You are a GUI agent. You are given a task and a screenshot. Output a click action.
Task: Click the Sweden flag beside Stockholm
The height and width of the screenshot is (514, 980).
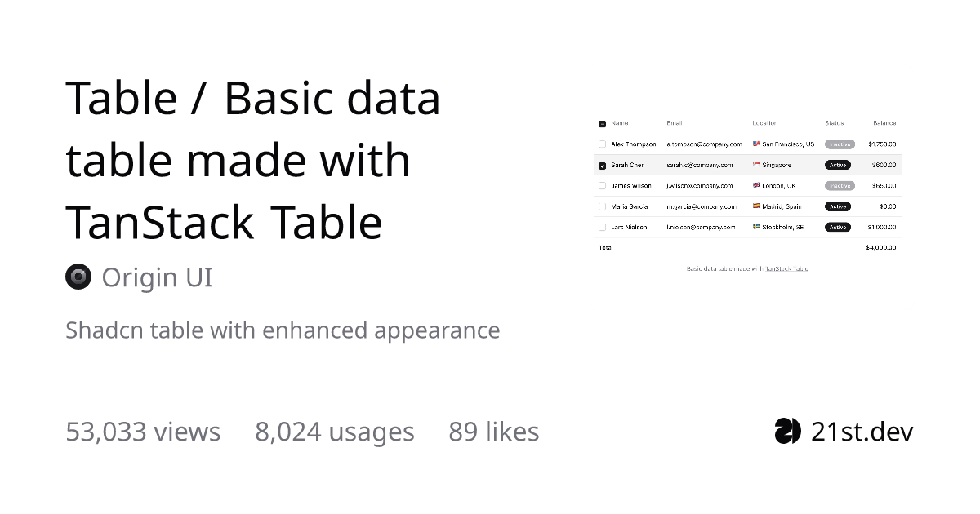(x=756, y=227)
